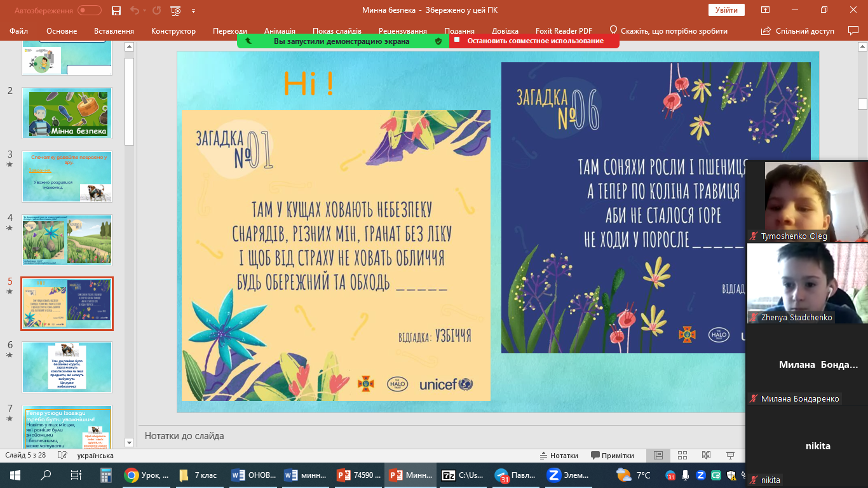The image size is (868, 488).
Task: Click Остановить совместное использование button
Action: [535, 41]
